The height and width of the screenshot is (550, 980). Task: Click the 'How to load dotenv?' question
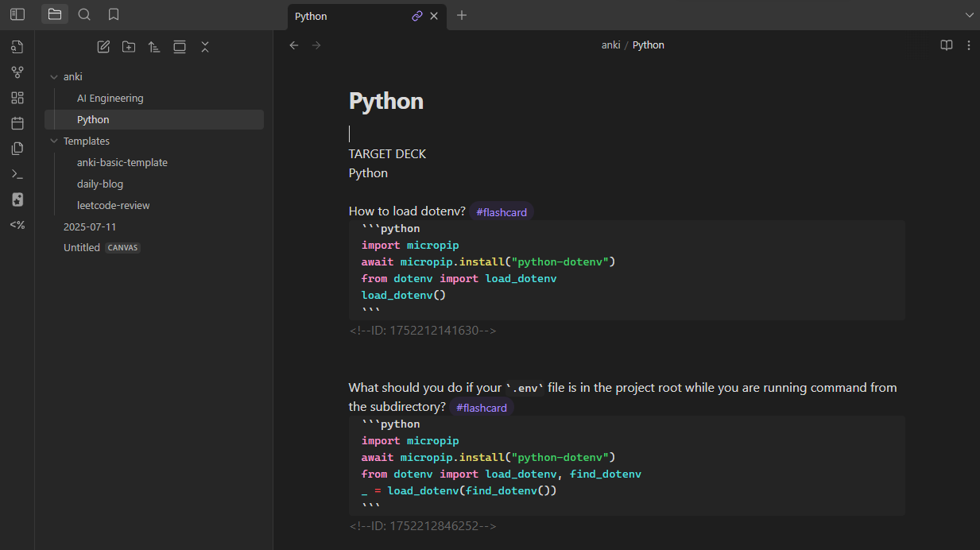407,211
